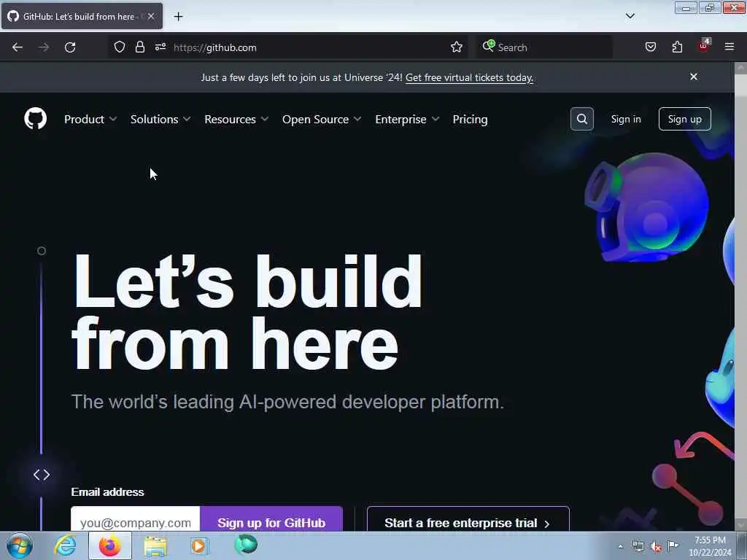
Task: Open the GitHub site search icon
Action: click(x=581, y=119)
